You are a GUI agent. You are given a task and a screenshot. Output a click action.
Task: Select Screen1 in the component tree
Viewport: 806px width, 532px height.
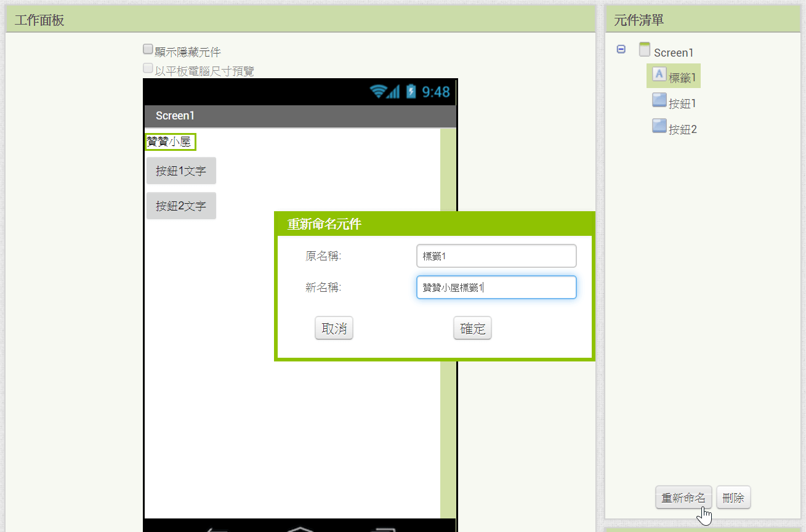point(674,53)
